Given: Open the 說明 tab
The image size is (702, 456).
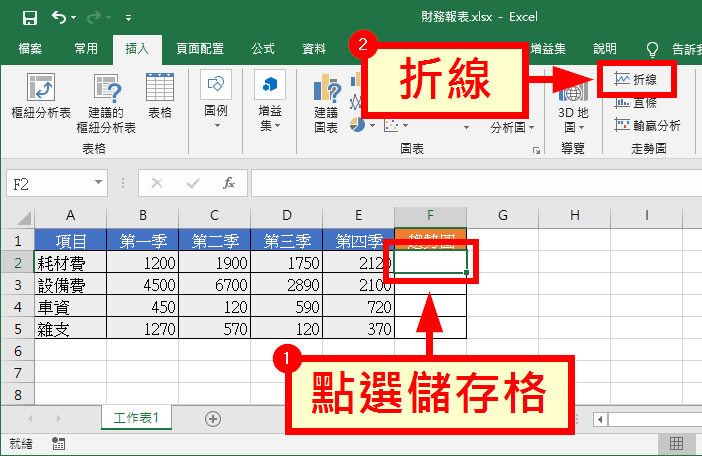Looking at the screenshot, I should click(605, 48).
